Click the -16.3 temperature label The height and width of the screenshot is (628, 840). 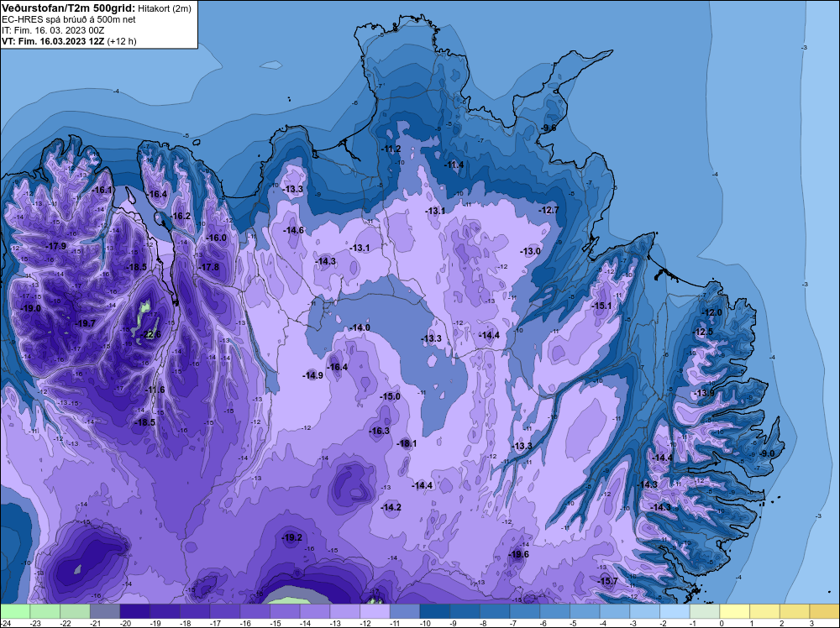click(380, 431)
